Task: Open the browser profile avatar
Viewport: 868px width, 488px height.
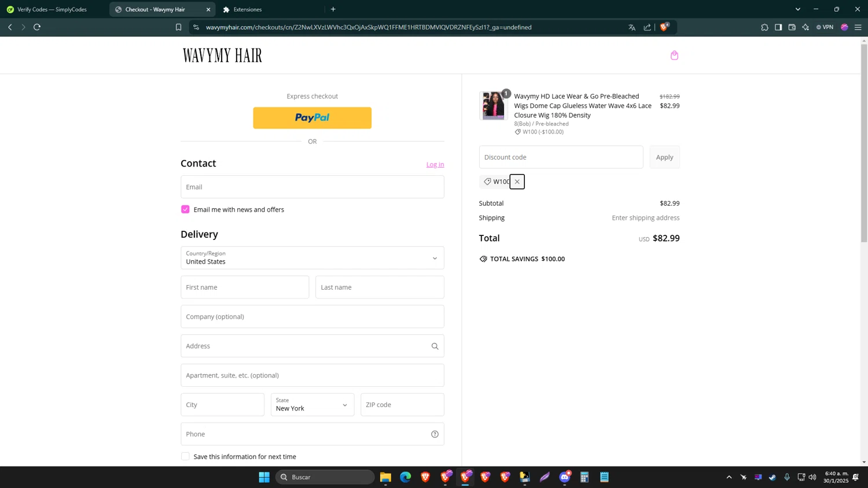Action: [844, 27]
